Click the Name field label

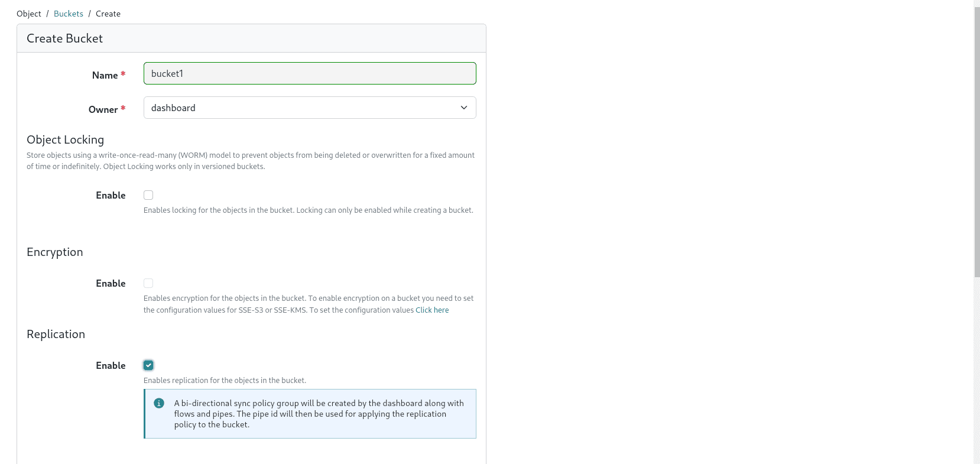tap(105, 75)
